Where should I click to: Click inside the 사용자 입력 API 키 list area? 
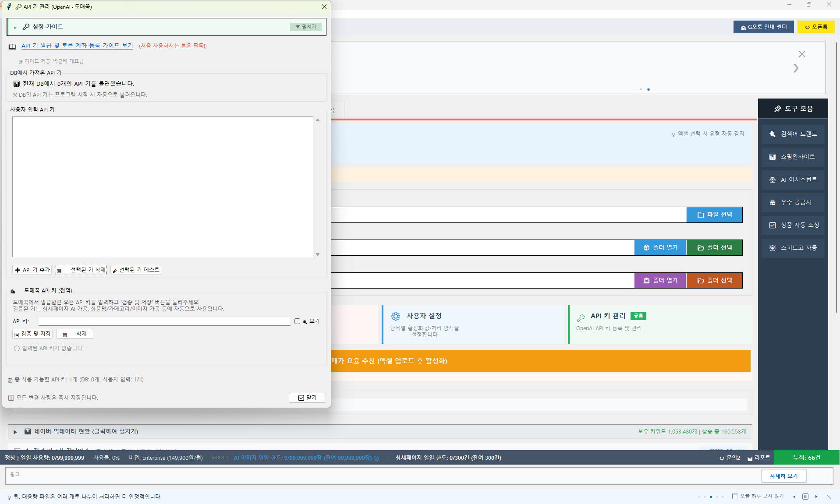163,187
